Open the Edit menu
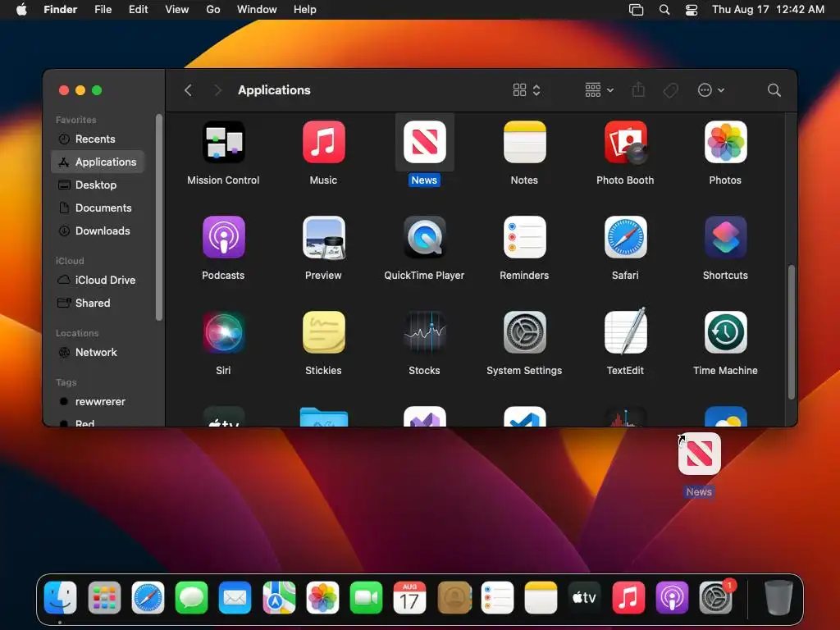The height and width of the screenshot is (630, 840). (138, 10)
